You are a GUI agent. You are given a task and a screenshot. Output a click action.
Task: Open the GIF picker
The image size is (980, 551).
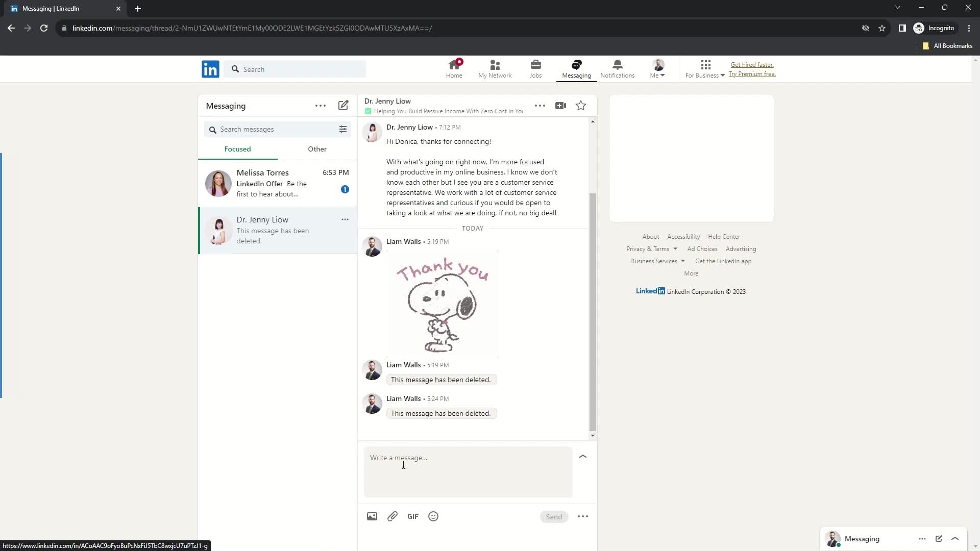coord(413,516)
